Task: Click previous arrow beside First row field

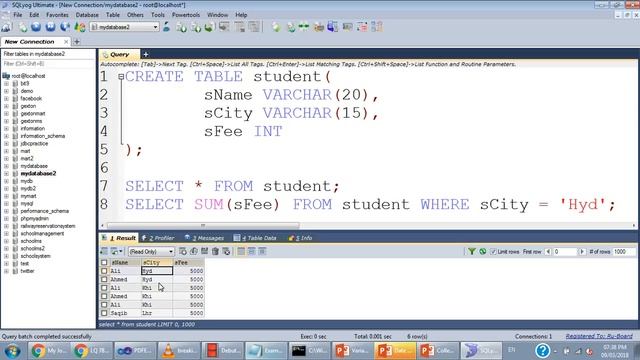Action: [548, 252]
